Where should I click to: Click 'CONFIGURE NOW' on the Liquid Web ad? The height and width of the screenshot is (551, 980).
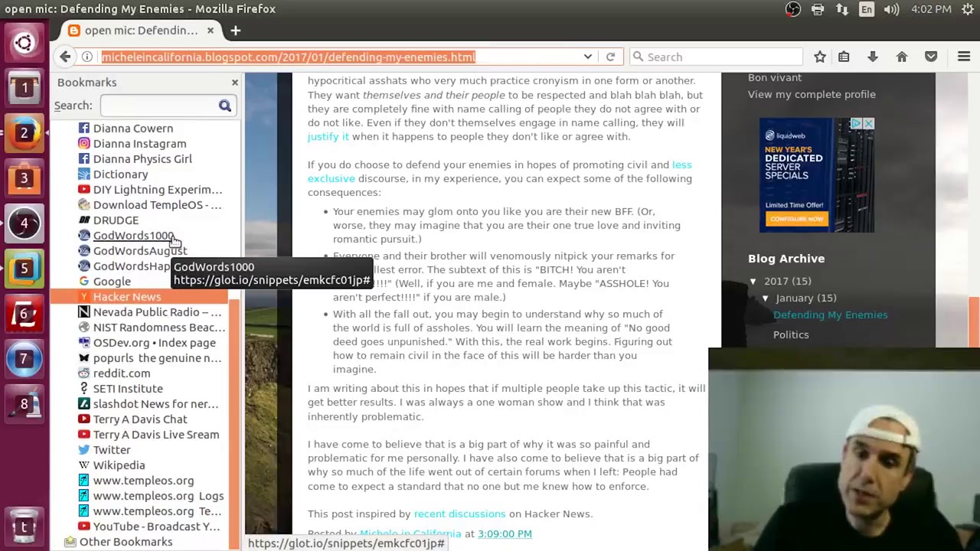point(797,219)
